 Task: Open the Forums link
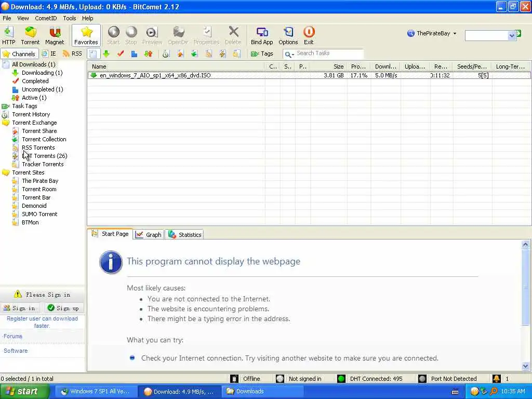[13, 336]
